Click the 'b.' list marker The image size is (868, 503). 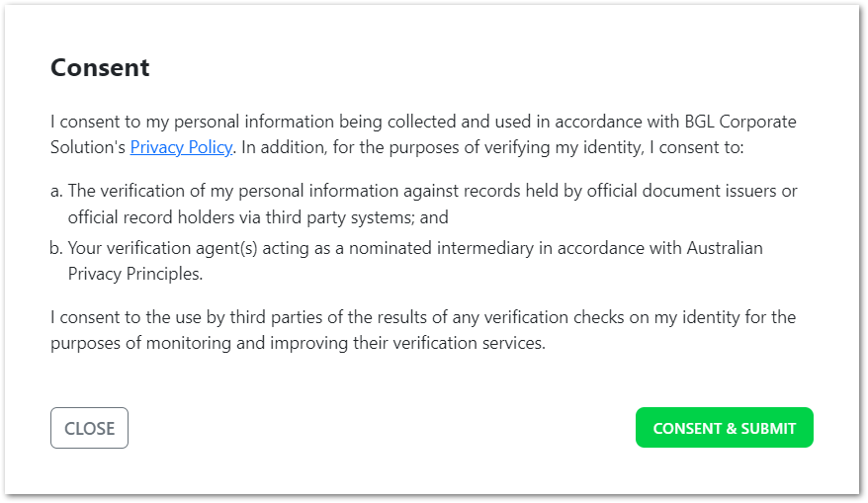[56, 248]
